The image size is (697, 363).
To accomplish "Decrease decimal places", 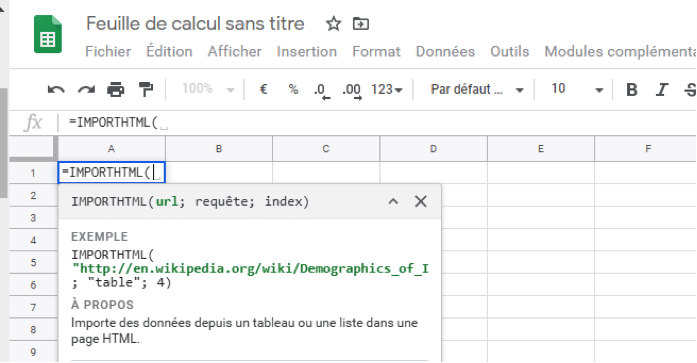I will (x=321, y=91).
